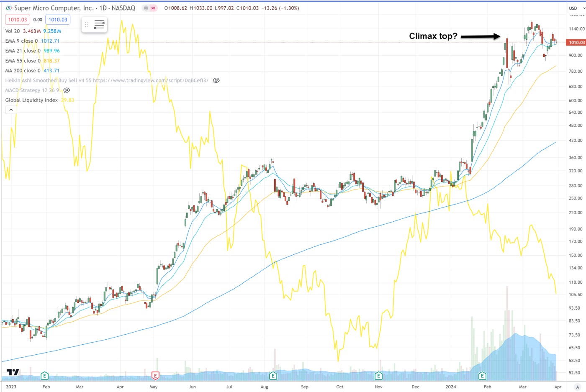Select the MA 200 close indicator legend
Image resolution: width=586 pixels, height=392 pixels.
point(23,71)
